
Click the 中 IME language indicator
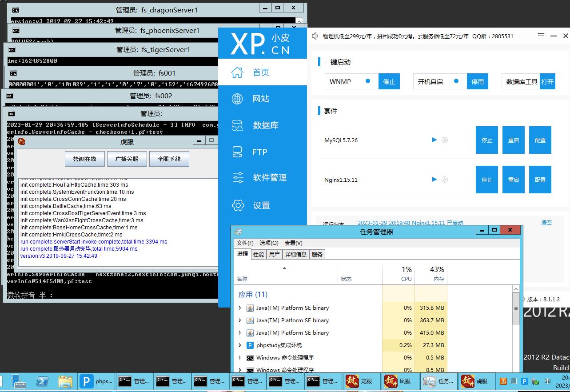(548, 381)
